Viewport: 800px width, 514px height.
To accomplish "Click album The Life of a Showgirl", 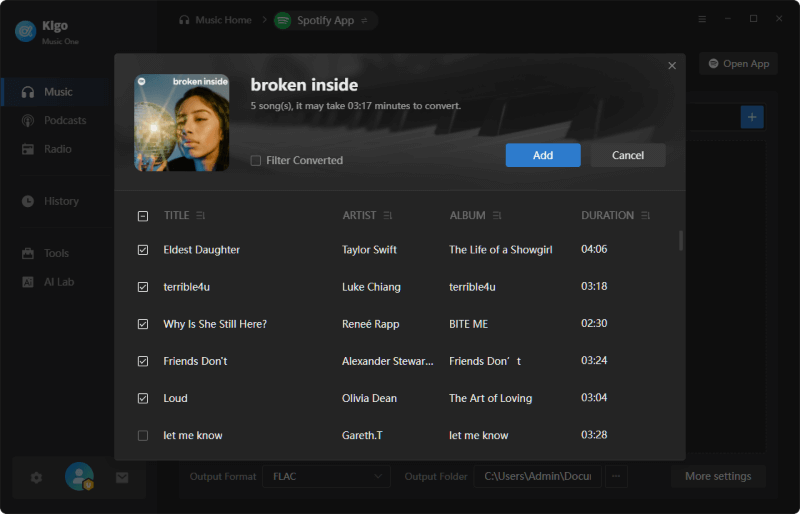I will [501, 250].
